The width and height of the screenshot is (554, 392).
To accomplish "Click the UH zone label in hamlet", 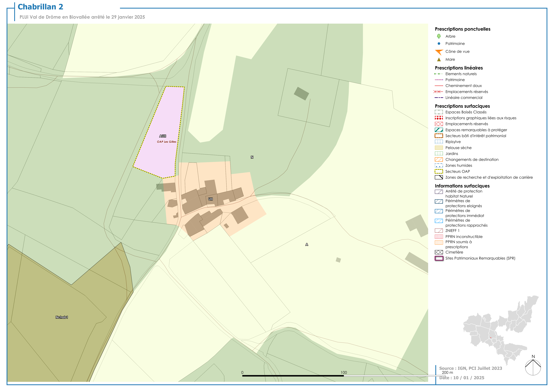I will click(210, 199).
